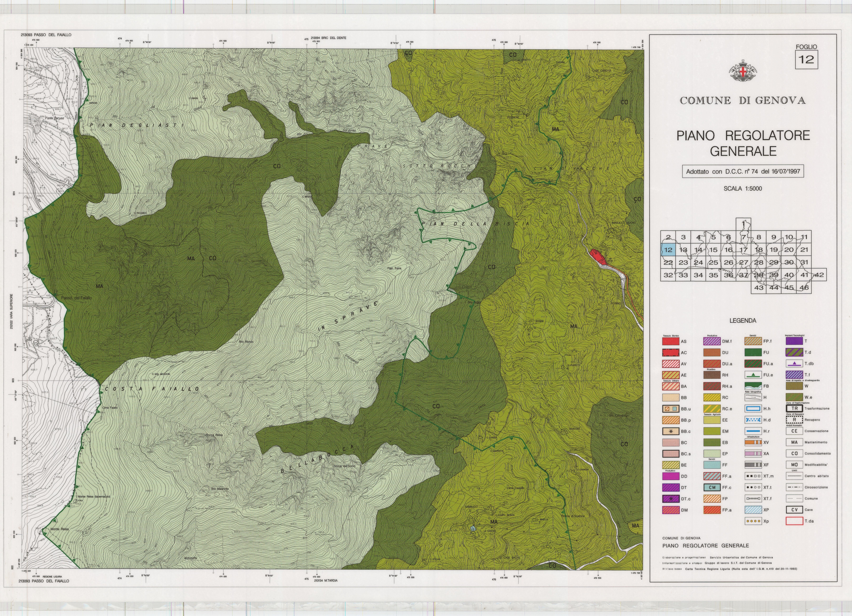Click the EM olive green legend swatch
852x616 pixels.
(x=712, y=431)
